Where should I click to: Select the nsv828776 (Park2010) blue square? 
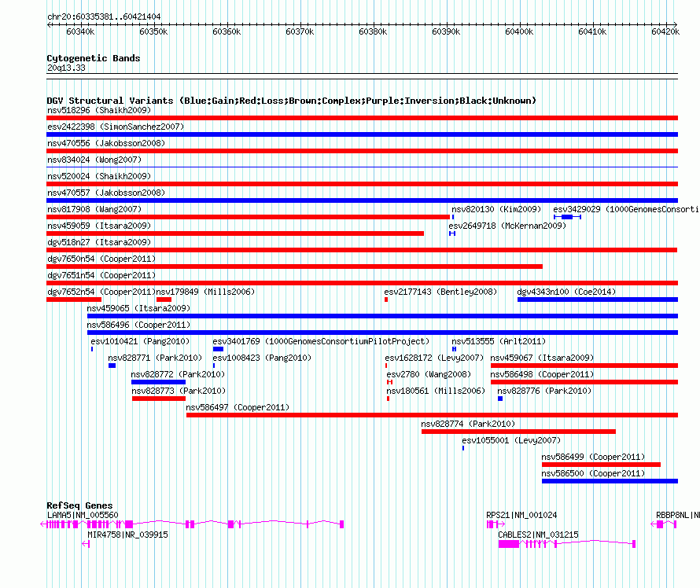pos(500,399)
